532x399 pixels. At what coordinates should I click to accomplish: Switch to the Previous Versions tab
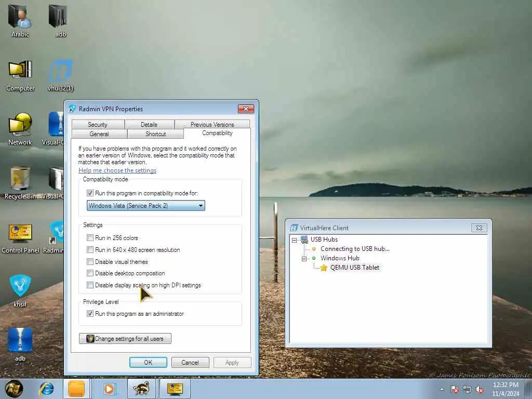[212, 125]
